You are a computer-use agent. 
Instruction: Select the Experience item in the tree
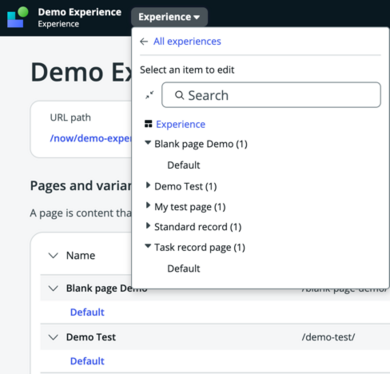180,124
